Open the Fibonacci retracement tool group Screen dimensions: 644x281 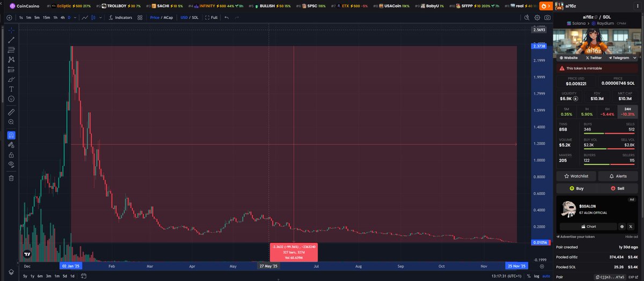tap(11, 49)
